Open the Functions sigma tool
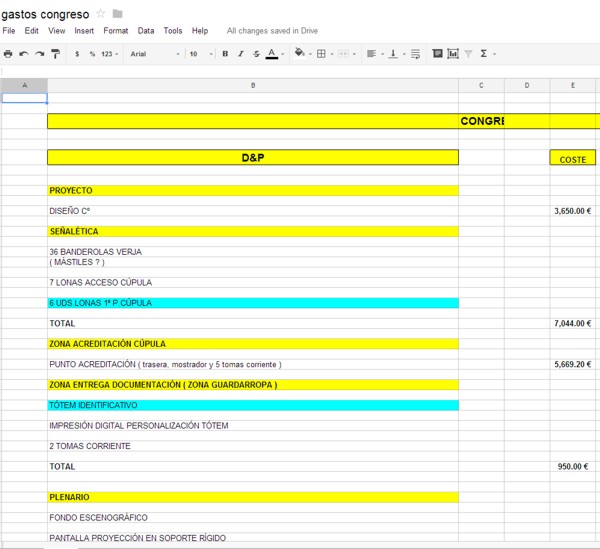 484,53
